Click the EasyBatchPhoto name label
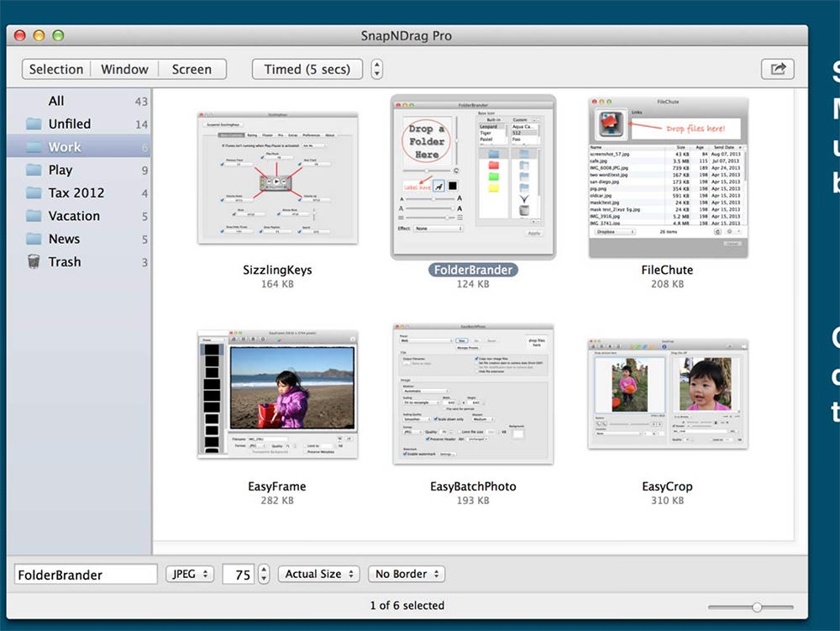 (x=473, y=486)
